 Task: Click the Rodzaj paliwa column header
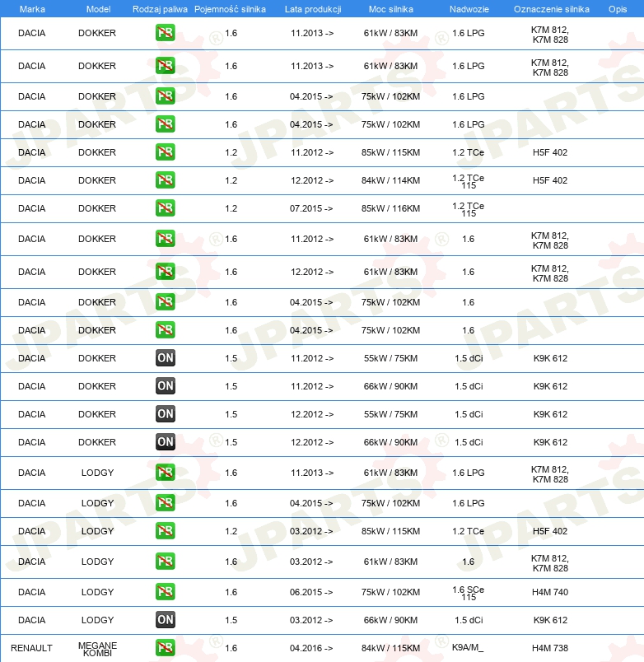(x=160, y=9)
